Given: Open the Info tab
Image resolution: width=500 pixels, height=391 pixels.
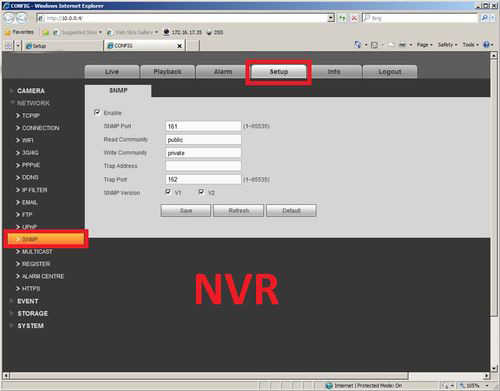Looking at the screenshot, I should [334, 72].
